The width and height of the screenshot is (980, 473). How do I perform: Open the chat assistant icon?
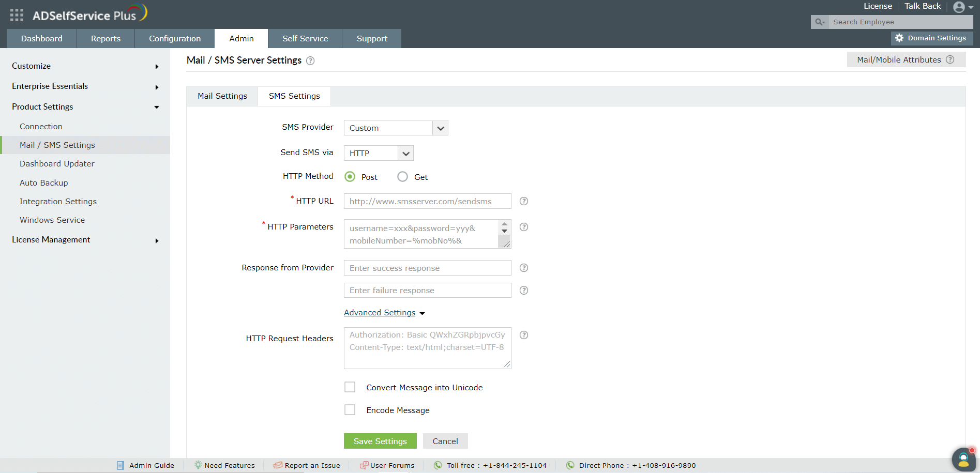pos(963,459)
